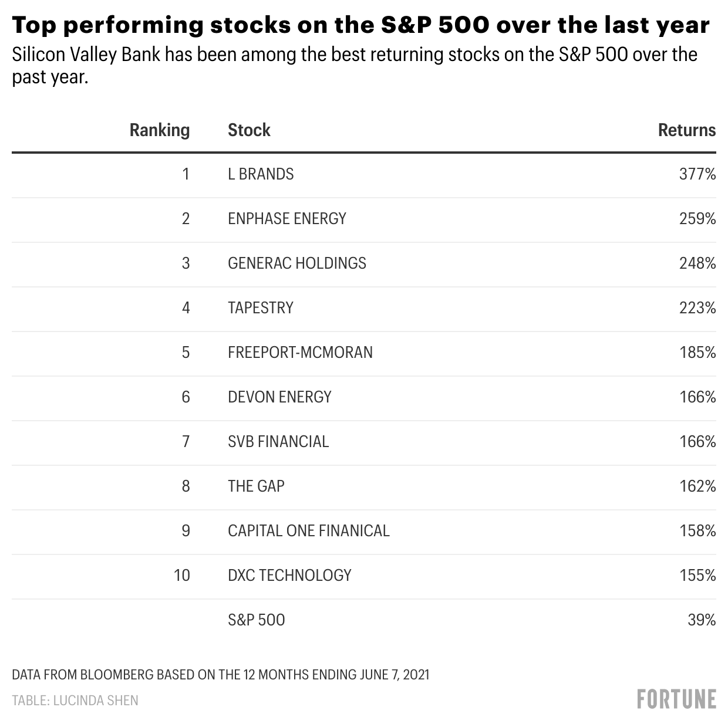Select the FREEPORT-MCMORAN row

(x=300, y=353)
